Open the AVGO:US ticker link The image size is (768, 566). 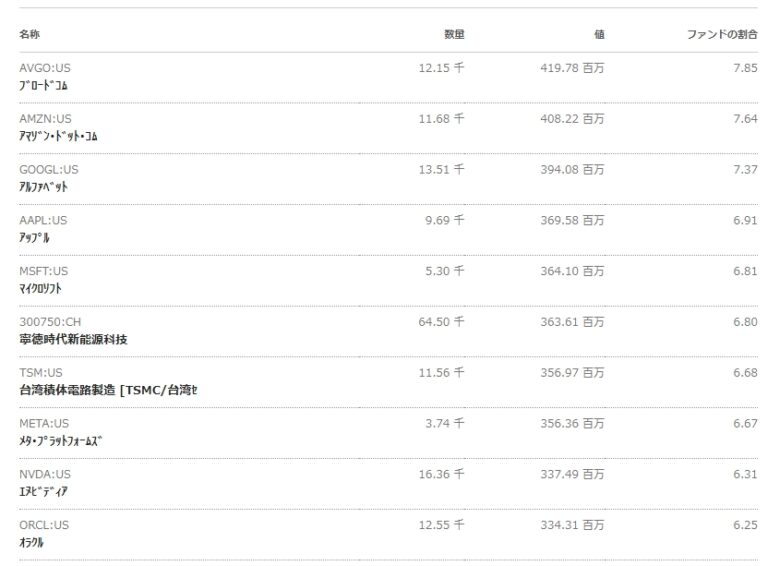[45, 68]
